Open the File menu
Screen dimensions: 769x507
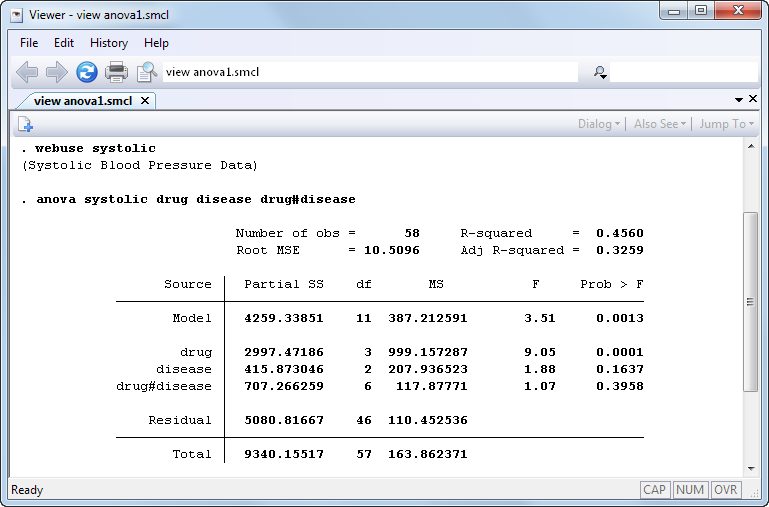click(29, 43)
